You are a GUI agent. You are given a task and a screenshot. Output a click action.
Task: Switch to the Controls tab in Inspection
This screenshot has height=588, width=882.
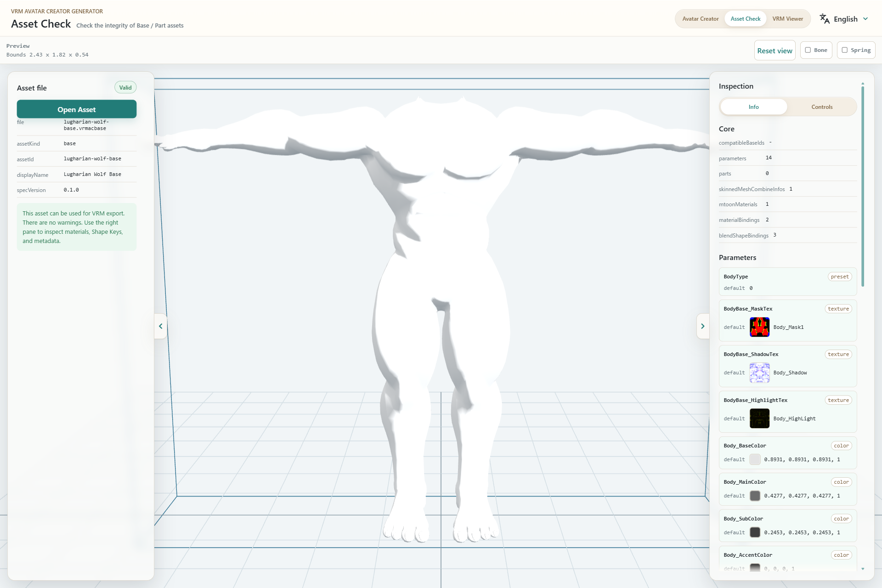[x=822, y=107]
